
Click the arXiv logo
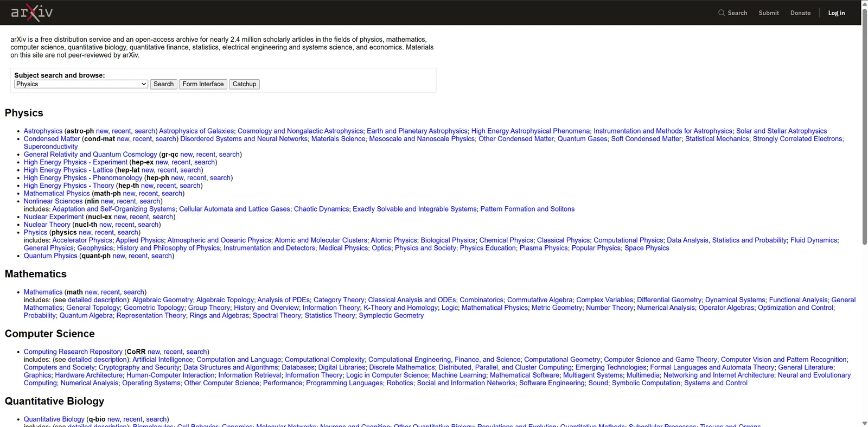[31, 12]
